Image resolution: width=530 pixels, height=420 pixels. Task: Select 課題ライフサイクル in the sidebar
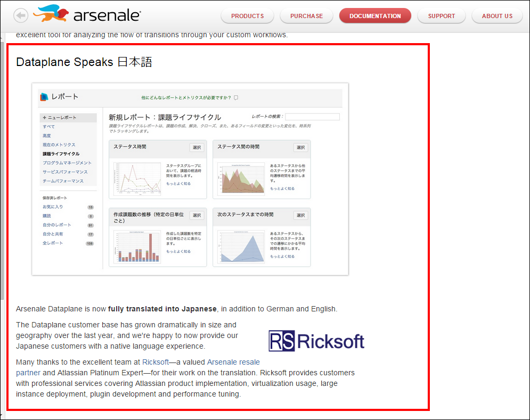click(61, 154)
